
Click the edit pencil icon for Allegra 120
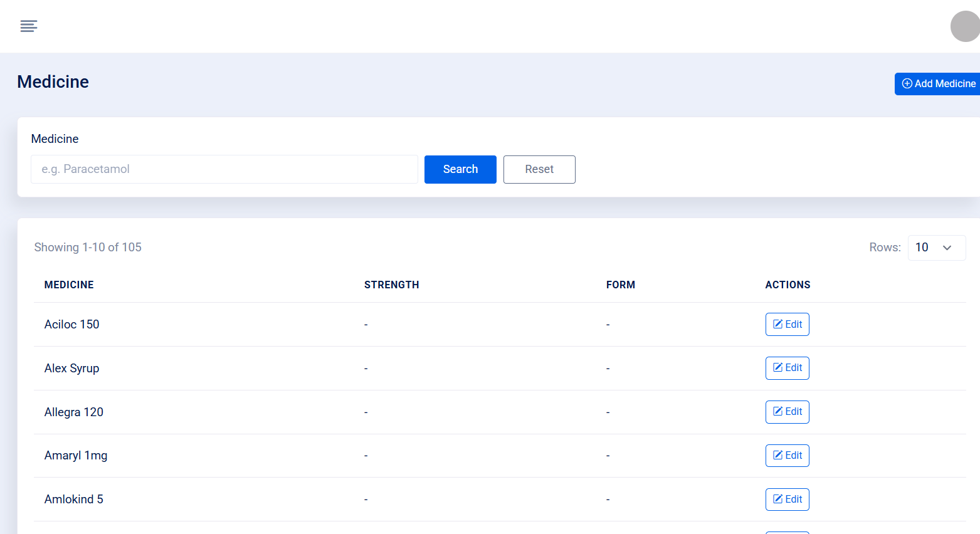[x=777, y=412]
